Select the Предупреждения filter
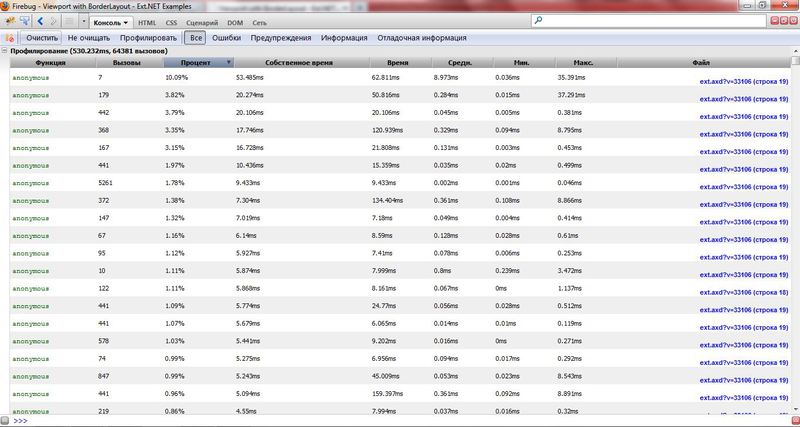The width and height of the screenshot is (800, 427). [281, 38]
